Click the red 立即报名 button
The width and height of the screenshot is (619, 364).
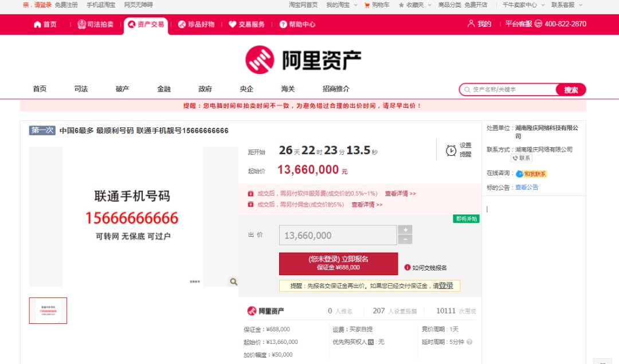[x=338, y=263]
